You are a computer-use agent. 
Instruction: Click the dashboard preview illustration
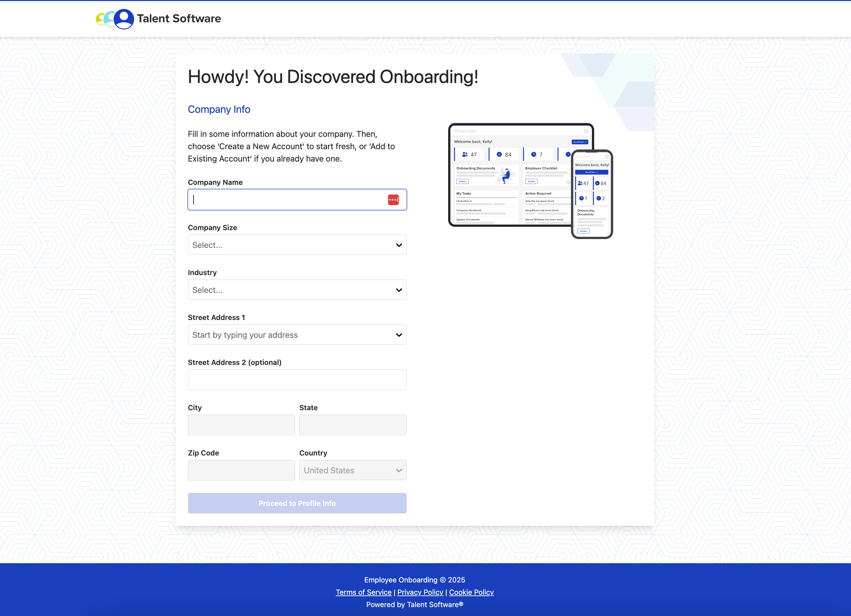click(530, 181)
